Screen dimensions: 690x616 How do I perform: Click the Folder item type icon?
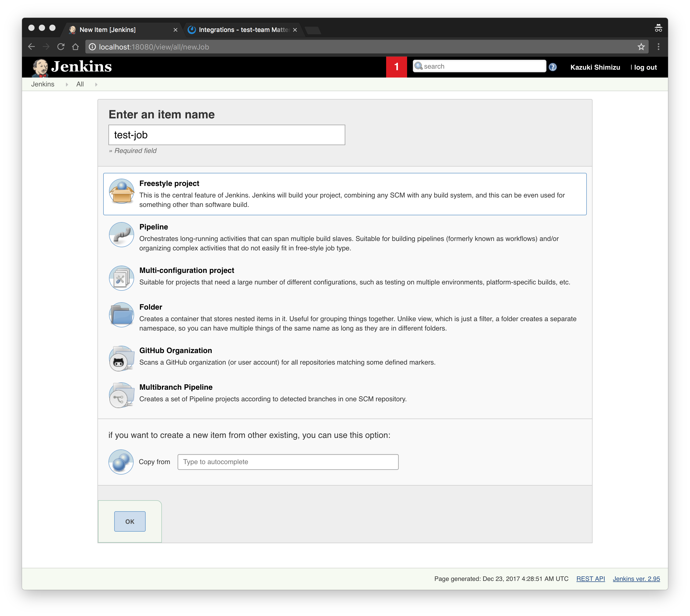tap(122, 315)
